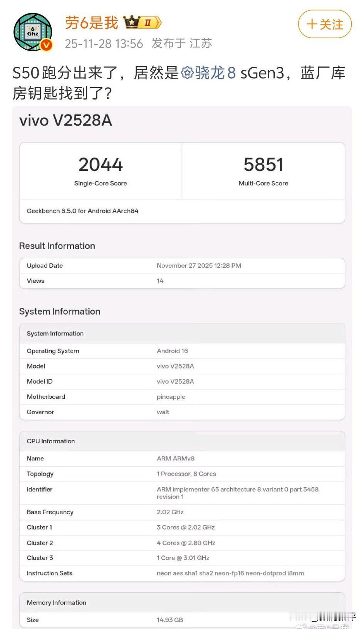The image size is (364, 629).
Task: Click the multi-core score 5851
Action: pyautogui.click(x=263, y=165)
